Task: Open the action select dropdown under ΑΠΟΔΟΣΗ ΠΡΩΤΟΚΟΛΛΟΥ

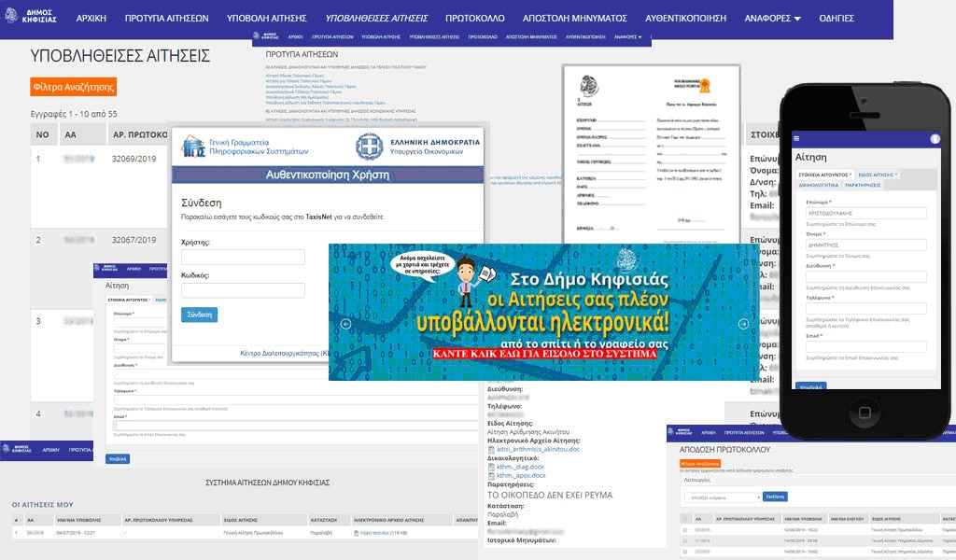Action: [721, 497]
